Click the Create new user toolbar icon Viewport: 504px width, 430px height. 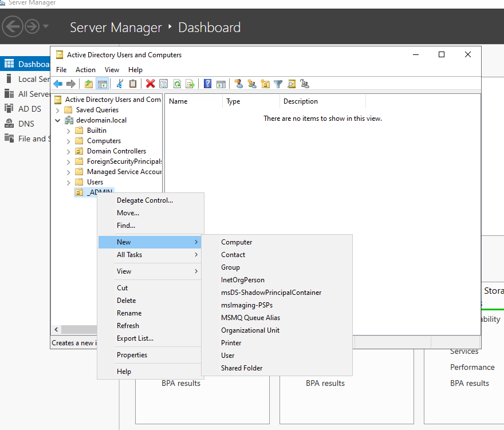(x=238, y=84)
